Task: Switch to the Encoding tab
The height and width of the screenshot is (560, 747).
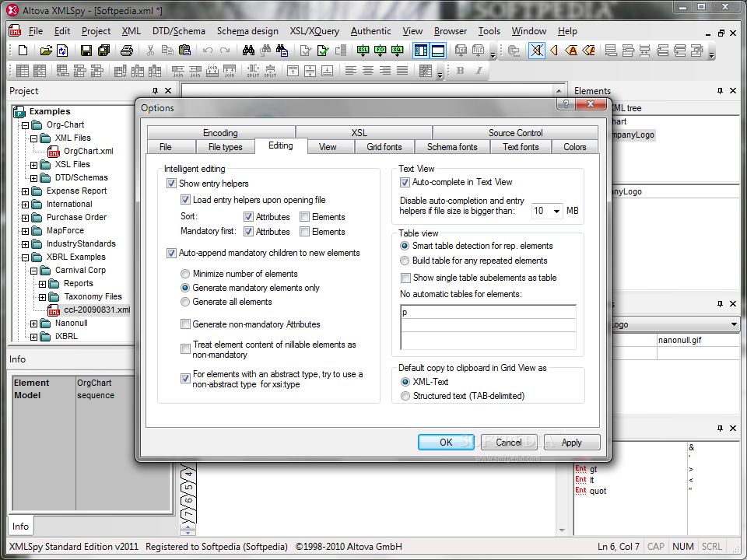Action: click(220, 132)
